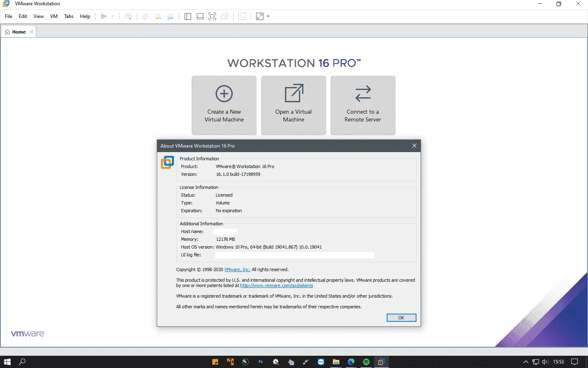Click the taskbar search icon
588x368 pixels.
coord(22,362)
